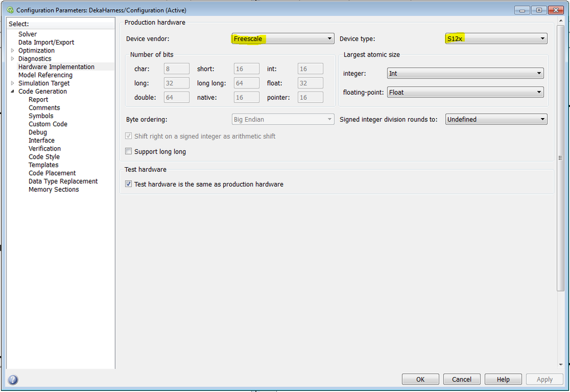Viewport: 570px width, 392px height.
Task: Expand the Simulation Target tree node
Action: (13, 83)
